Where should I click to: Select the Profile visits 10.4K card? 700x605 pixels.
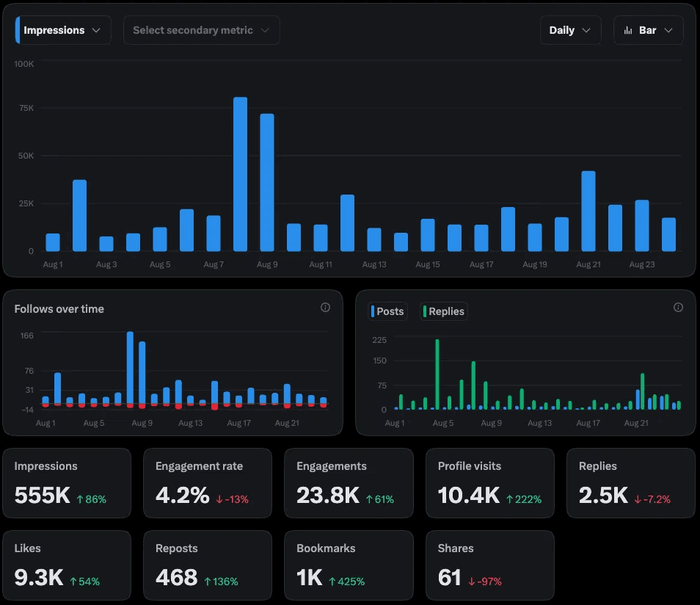[490, 483]
